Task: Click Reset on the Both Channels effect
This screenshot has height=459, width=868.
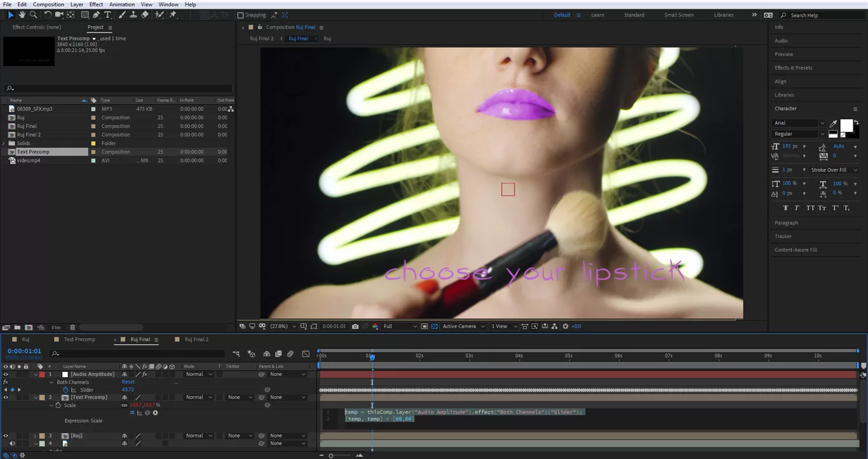Action: [x=128, y=382]
